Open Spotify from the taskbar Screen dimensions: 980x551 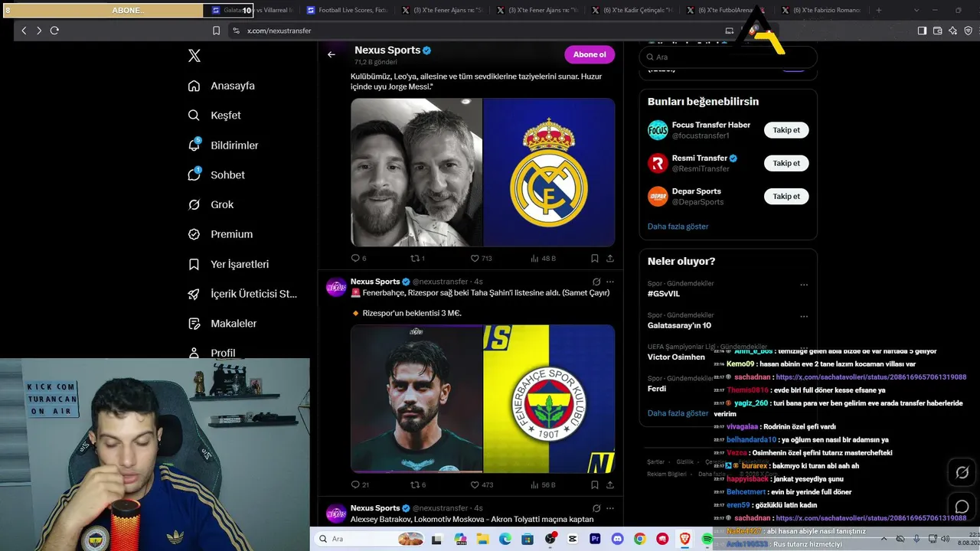[707, 540]
